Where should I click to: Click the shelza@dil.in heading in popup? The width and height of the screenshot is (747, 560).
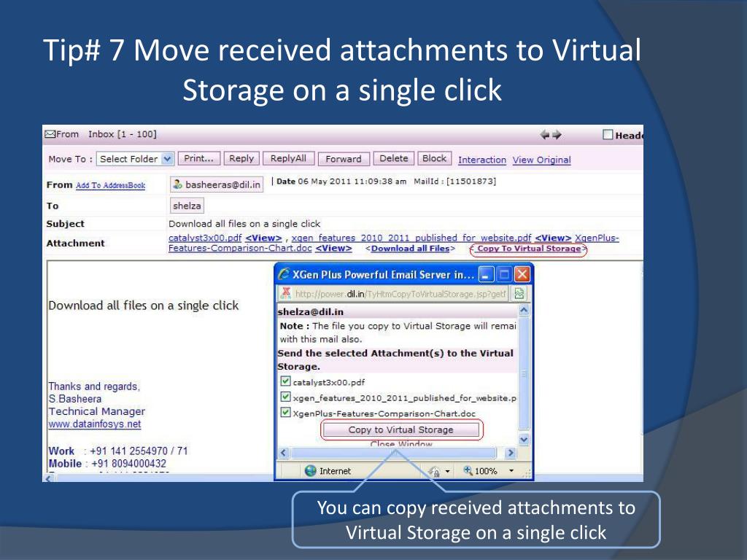coord(311,312)
